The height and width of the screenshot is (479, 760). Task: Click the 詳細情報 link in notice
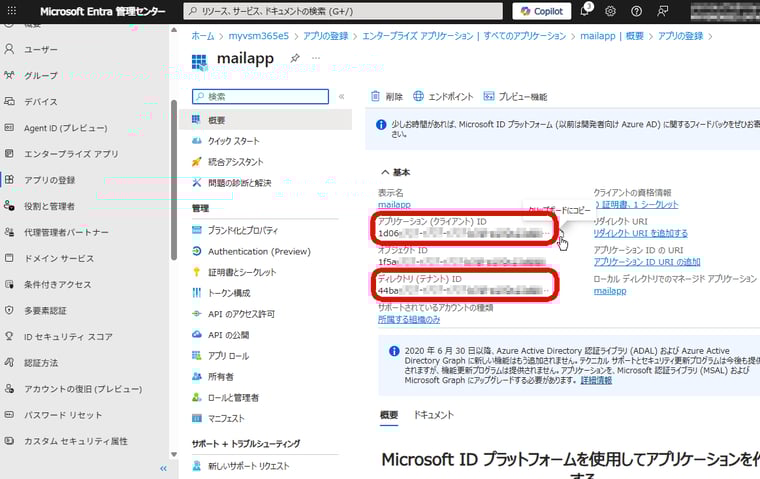[596, 380]
